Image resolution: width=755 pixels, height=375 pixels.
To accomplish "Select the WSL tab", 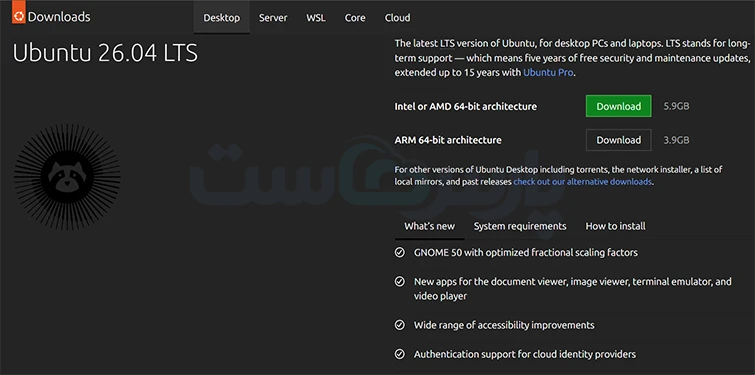I will pyautogui.click(x=316, y=18).
